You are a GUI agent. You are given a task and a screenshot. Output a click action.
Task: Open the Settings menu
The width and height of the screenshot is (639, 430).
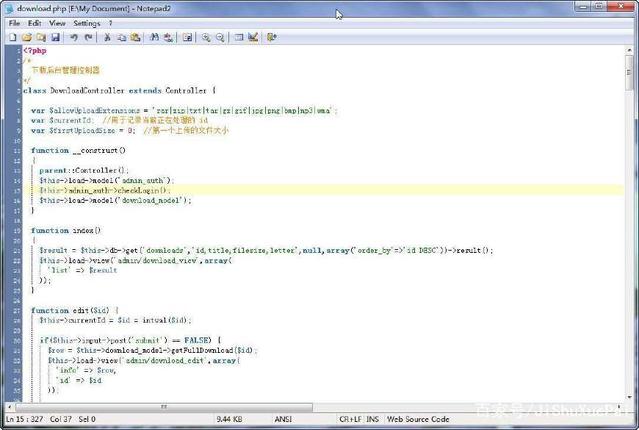pos(86,22)
